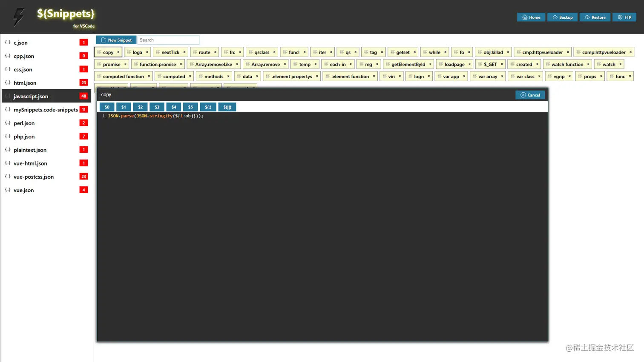The height and width of the screenshot is (362, 644).
Task: Delete the copy snippet tag
Action: [x=118, y=52]
